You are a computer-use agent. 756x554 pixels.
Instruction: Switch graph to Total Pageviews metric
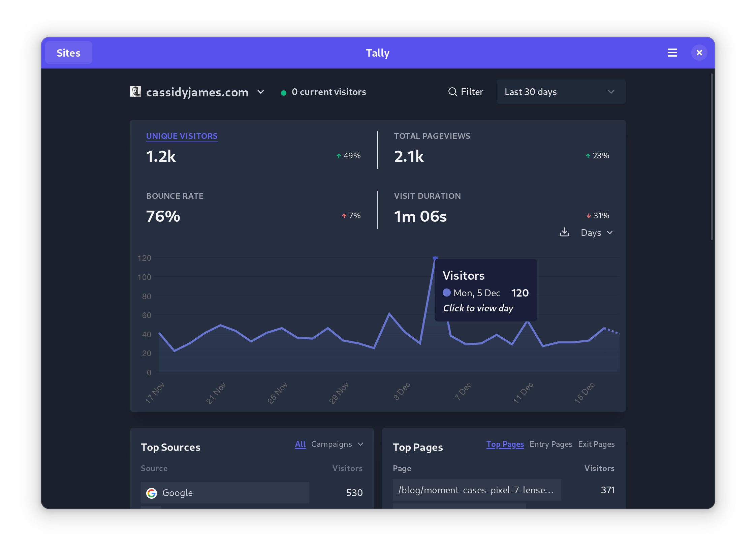click(x=432, y=136)
